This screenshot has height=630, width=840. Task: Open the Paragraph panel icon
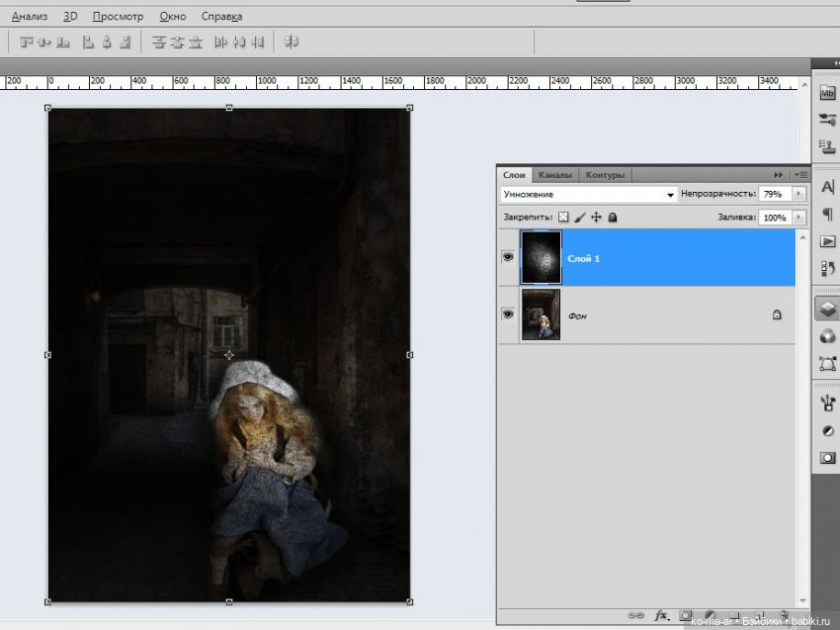pos(827,214)
